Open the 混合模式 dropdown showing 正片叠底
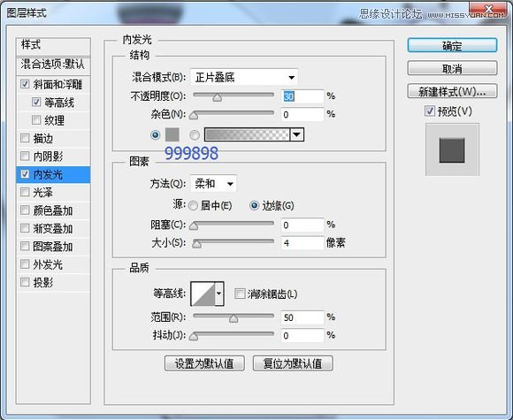Image resolution: width=513 pixels, height=420 pixels. coord(244,78)
